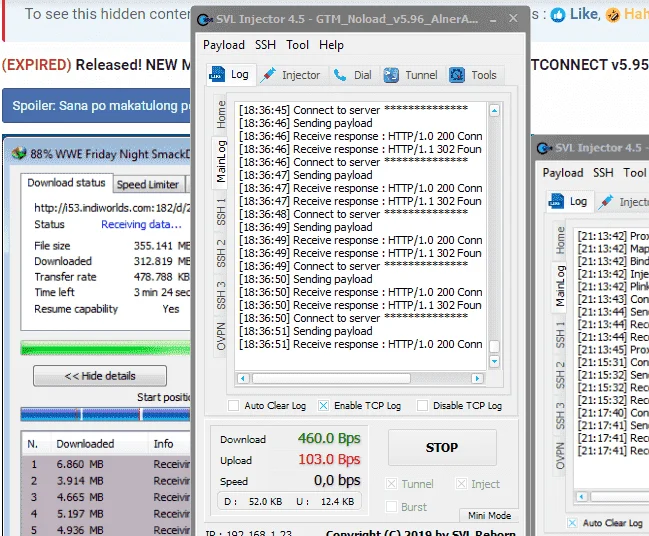Click the Tools tab icon
649x536 pixels.
click(457, 75)
